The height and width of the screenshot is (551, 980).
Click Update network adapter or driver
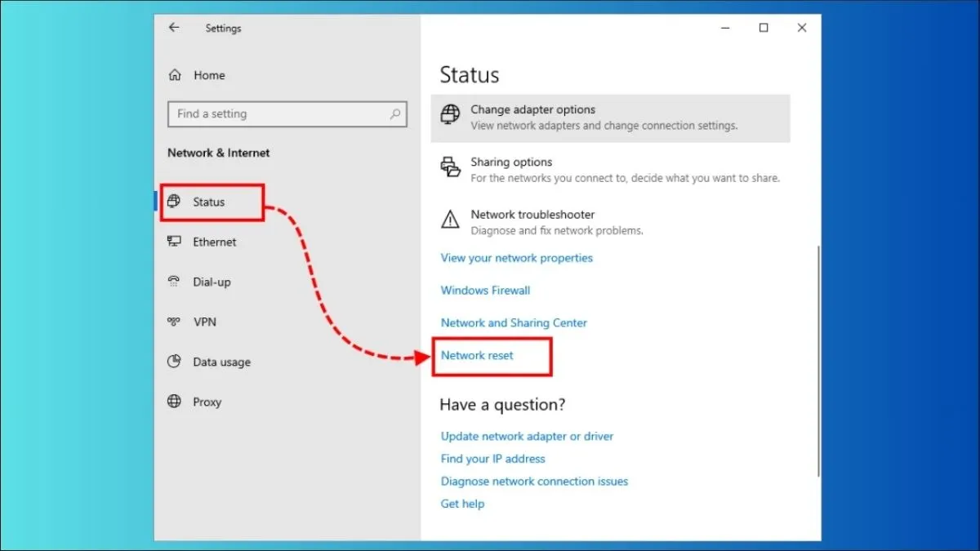[x=527, y=437]
